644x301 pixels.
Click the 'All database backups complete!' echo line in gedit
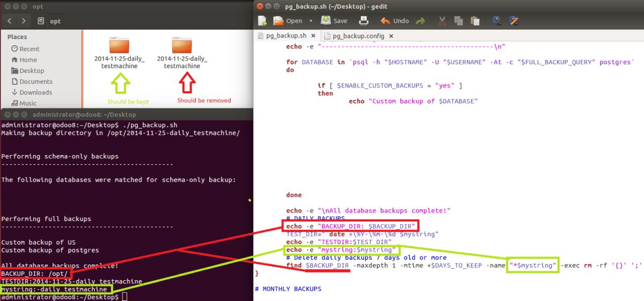coord(368,210)
